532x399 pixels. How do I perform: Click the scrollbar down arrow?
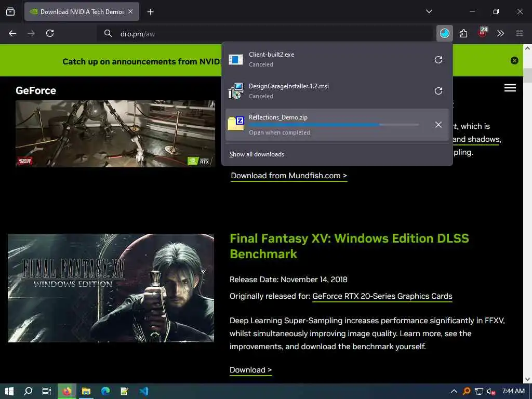point(528,379)
